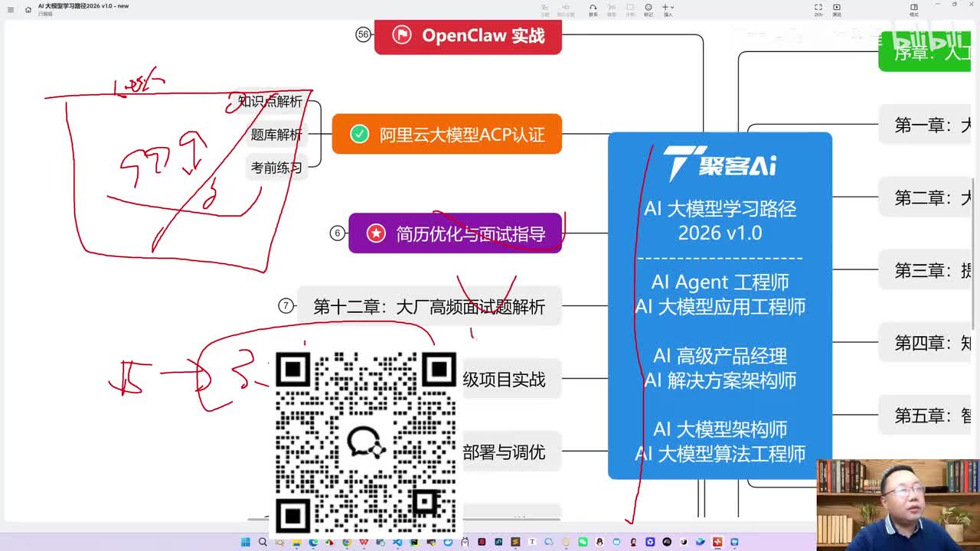Select the central AI 大模型学习路径 topic
Screen dimensions: 980x551
tap(720, 306)
